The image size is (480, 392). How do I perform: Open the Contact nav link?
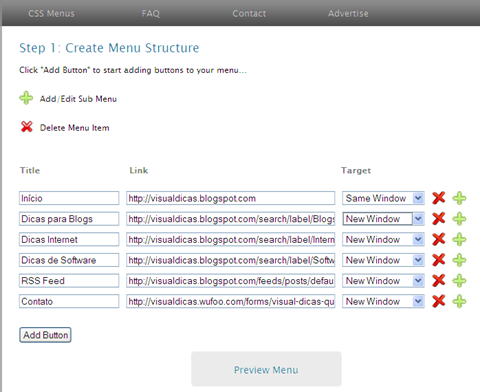249,13
